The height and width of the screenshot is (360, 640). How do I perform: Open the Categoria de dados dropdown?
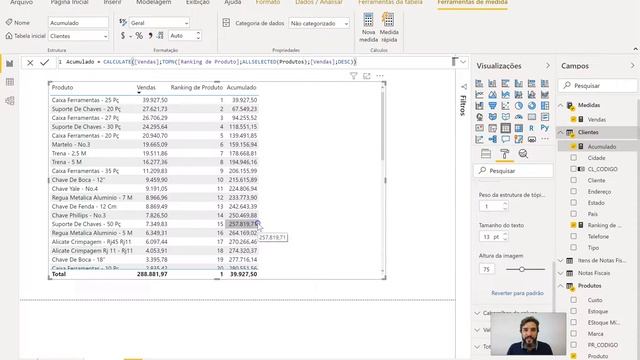click(x=319, y=23)
